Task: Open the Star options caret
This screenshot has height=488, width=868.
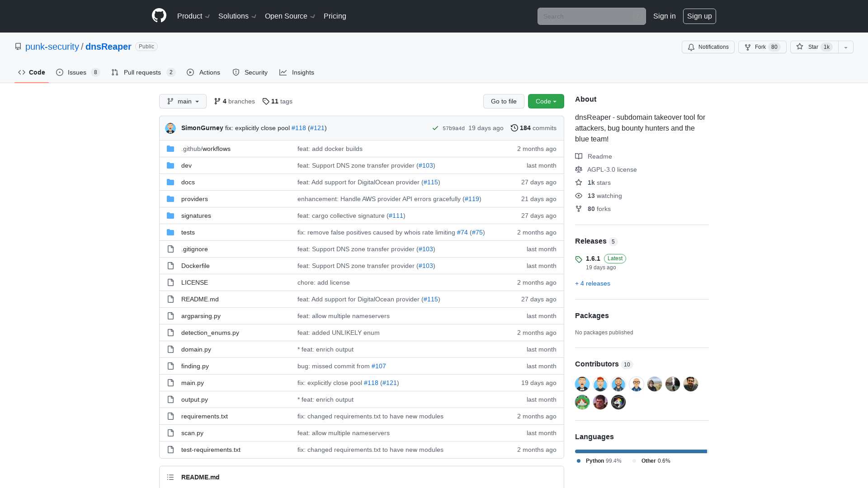Action: coord(845,47)
